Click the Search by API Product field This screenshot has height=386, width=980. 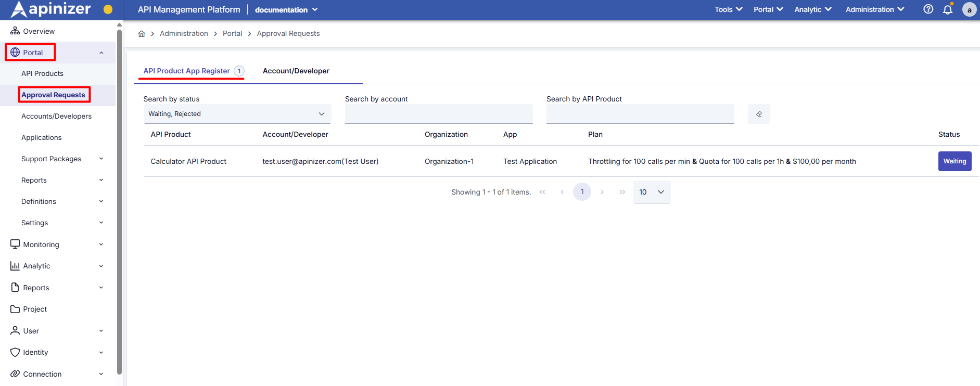[x=640, y=114]
